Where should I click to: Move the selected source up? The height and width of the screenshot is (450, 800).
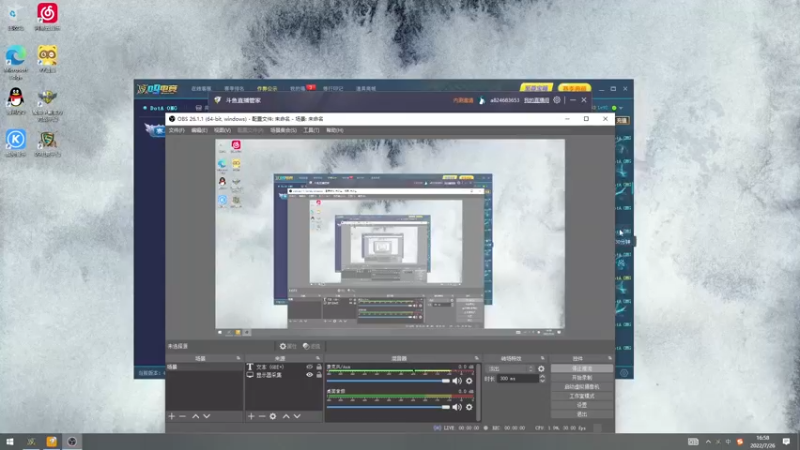(286, 416)
